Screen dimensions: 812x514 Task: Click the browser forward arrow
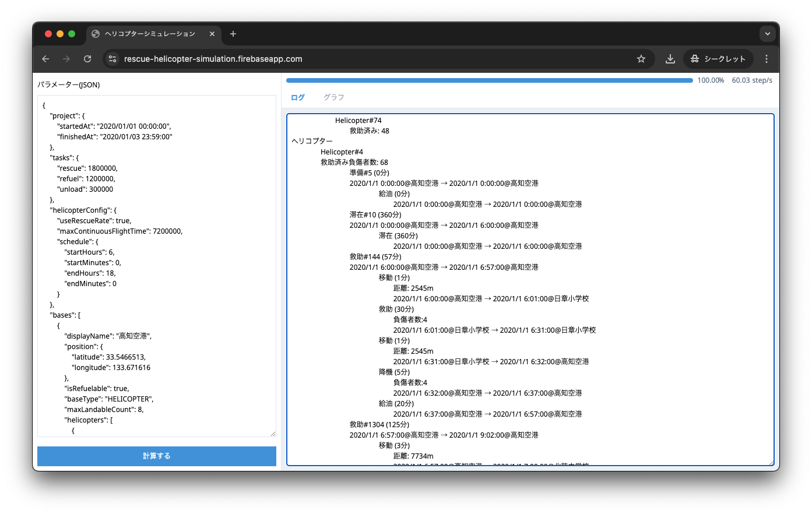(x=66, y=59)
